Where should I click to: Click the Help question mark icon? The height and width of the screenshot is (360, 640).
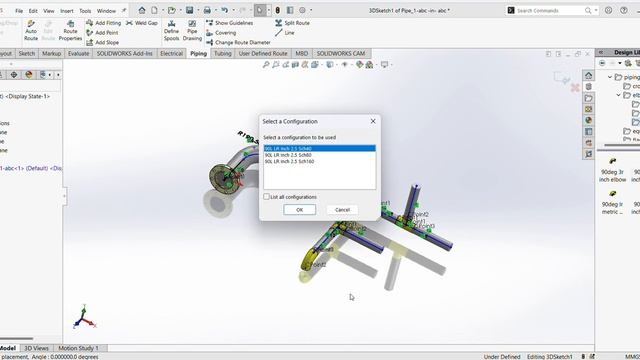tap(624, 11)
